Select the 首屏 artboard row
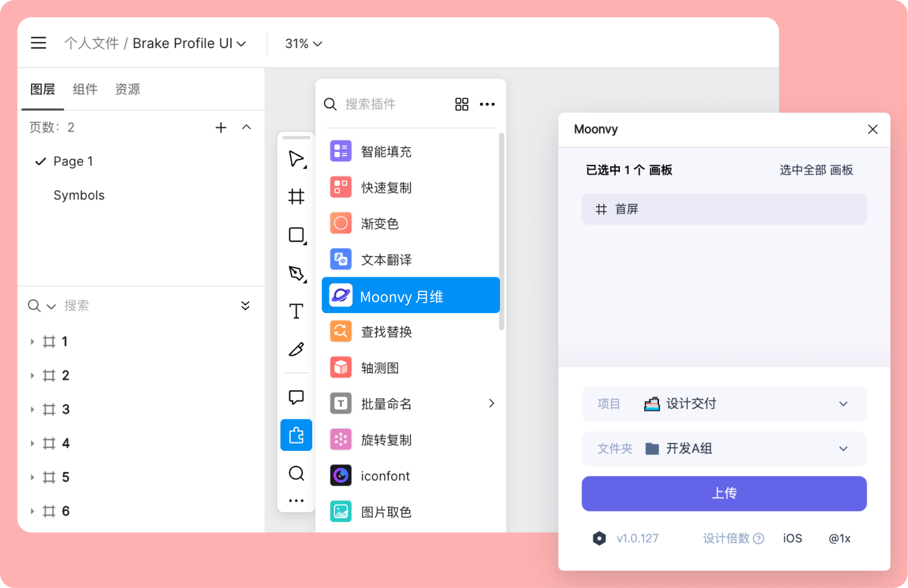The image size is (908, 588). click(x=724, y=209)
